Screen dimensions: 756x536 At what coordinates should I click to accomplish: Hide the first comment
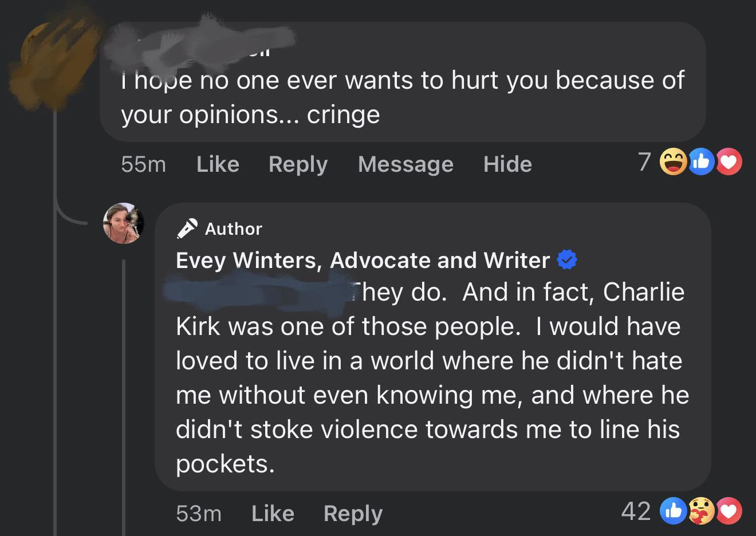[x=507, y=164]
